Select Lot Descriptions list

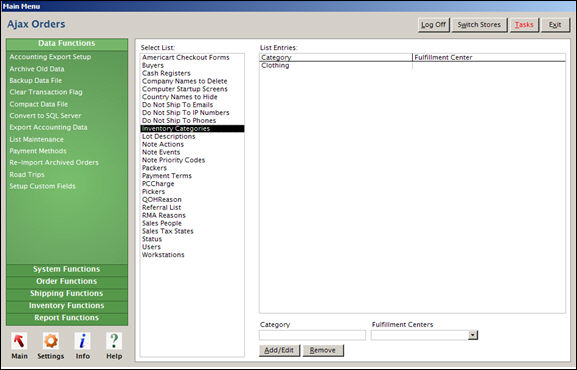pyautogui.click(x=192, y=136)
